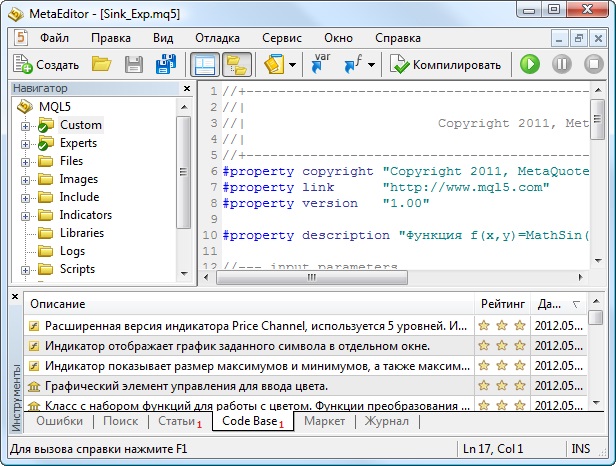Select the MQL5 root node
Viewport: 616px width, 466px height.
coord(55,106)
